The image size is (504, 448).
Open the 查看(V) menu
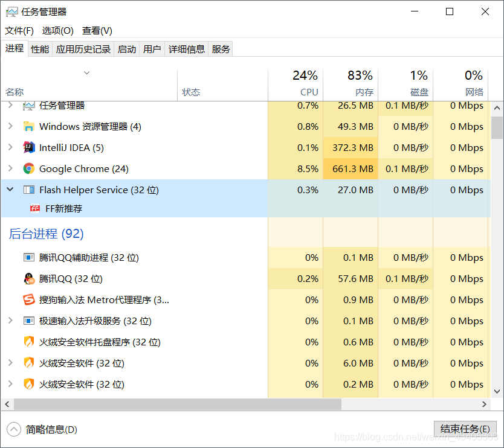pos(97,31)
